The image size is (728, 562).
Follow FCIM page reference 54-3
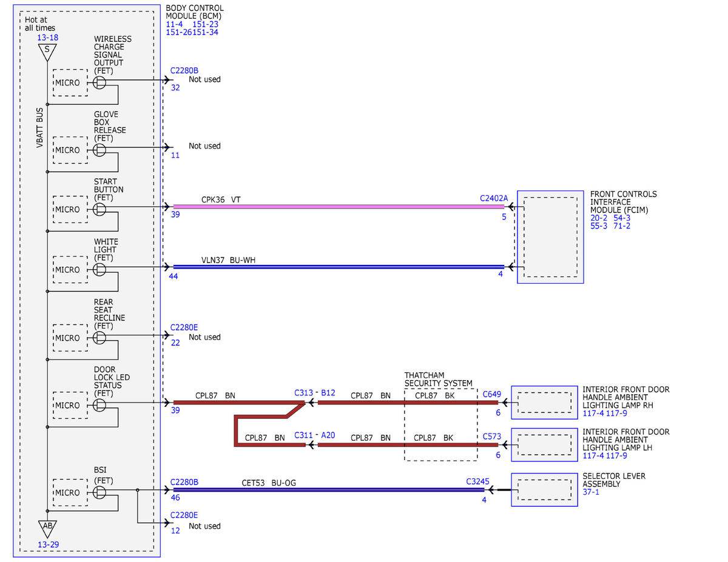[622, 218]
